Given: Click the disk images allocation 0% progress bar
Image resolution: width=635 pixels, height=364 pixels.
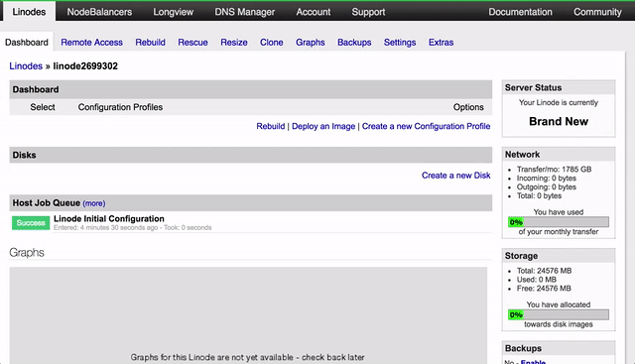Looking at the screenshot, I should click(559, 314).
